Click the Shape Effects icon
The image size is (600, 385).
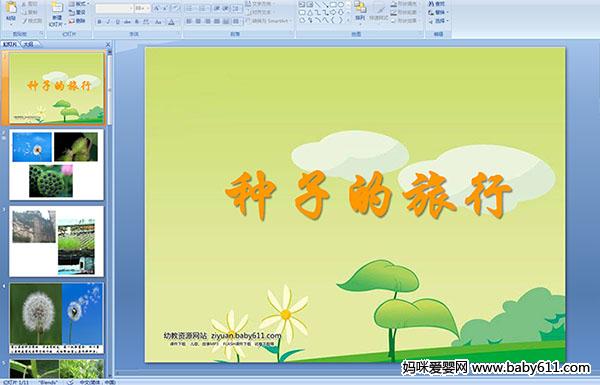(x=394, y=21)
